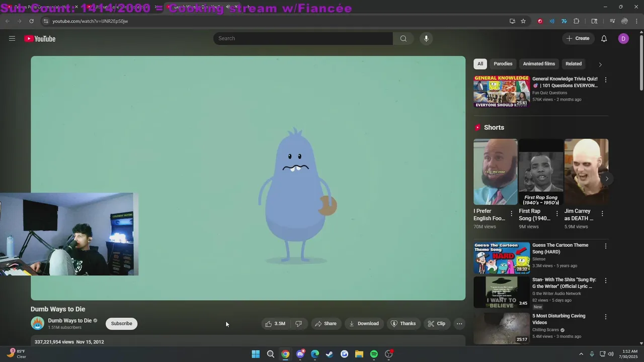Open General Knowledge Trivia Quiz thumbnail
This screenshot has height=362, width=644.
[502, 92]
